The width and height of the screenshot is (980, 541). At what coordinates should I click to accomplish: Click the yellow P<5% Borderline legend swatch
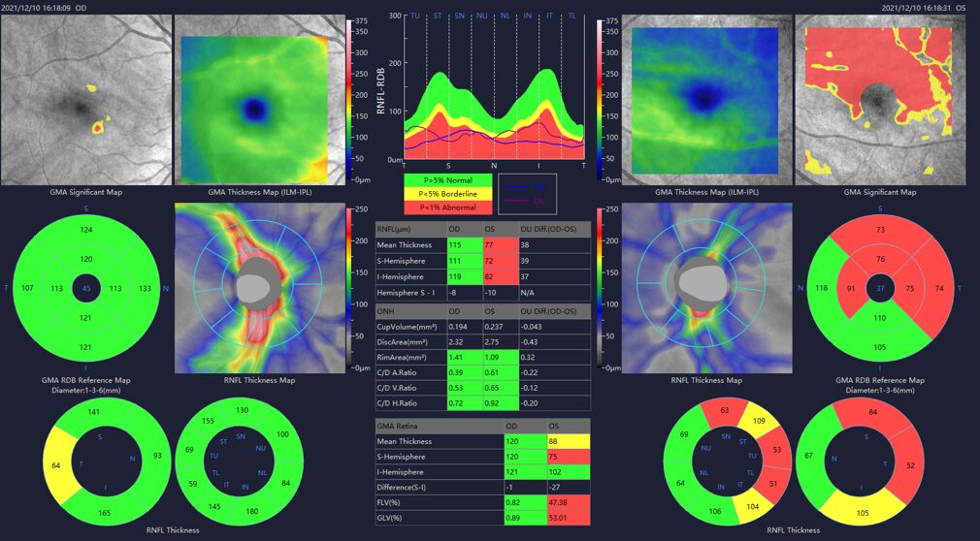tap(446, 193)
